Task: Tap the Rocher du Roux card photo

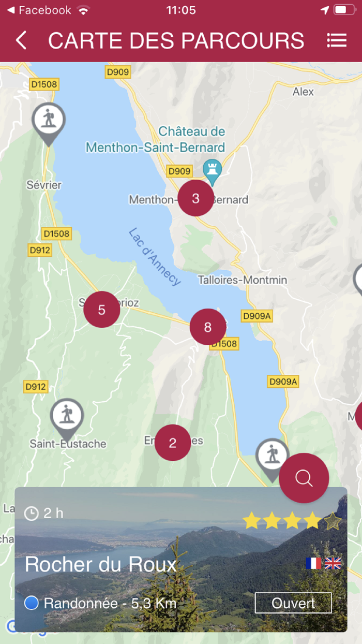Action: point(181,559)
